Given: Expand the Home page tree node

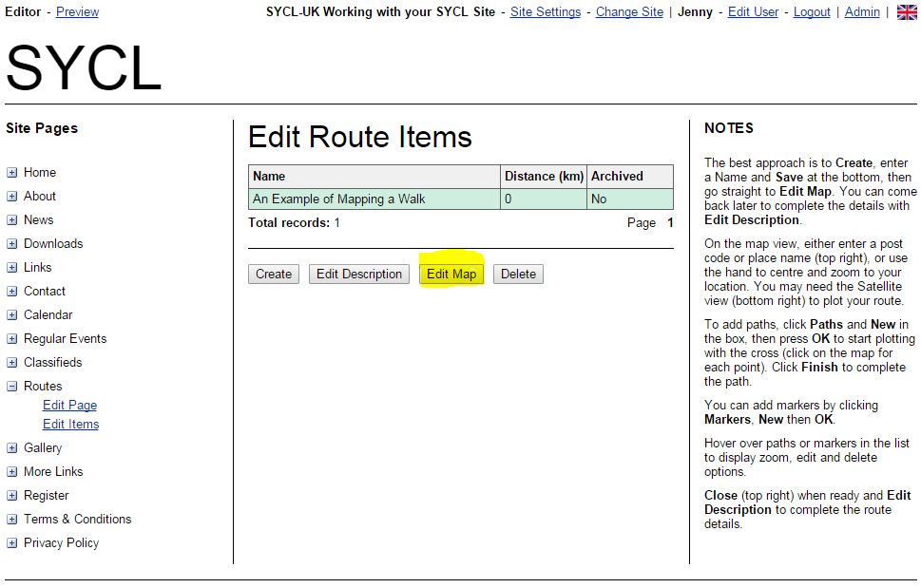Looking at the screenshot, I should (x=11, y=173).
